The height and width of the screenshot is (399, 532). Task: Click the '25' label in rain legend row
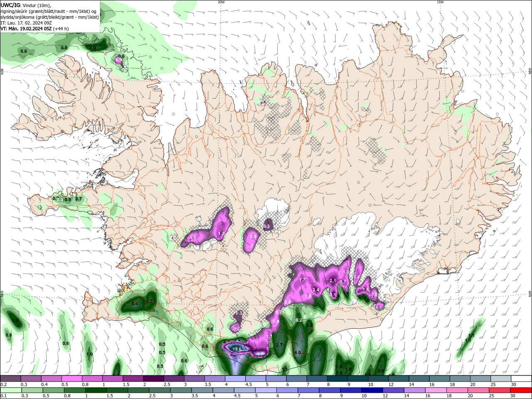(491, 396)
